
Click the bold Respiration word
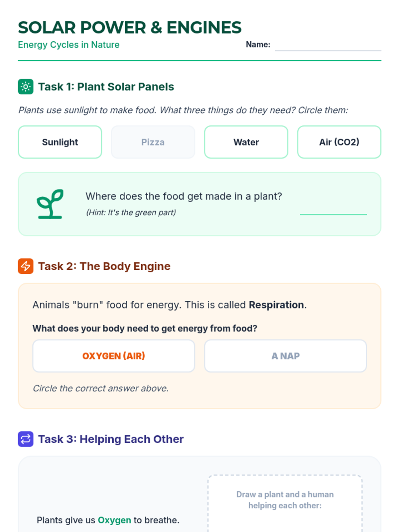[276, 305]
